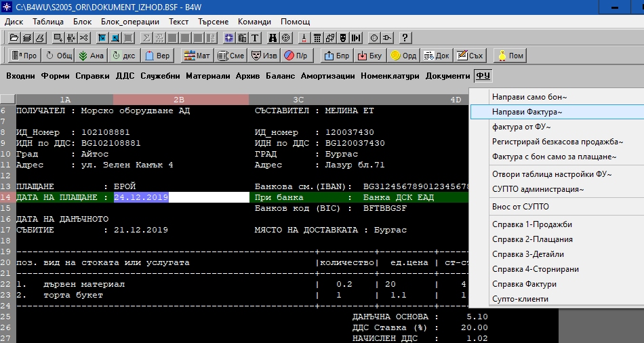Screen dimensions: 644x343
Task: Click the Про toolbar button
Action: 24,56
